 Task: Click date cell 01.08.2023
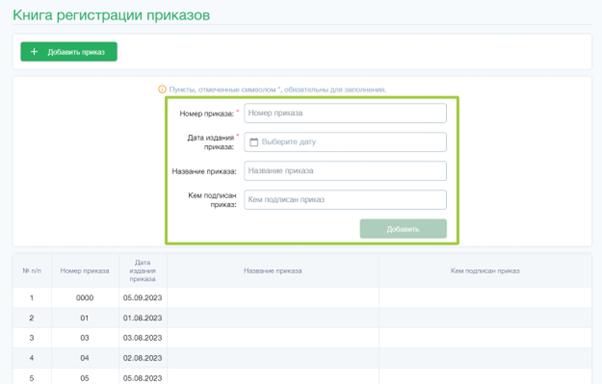pos(142,318)
